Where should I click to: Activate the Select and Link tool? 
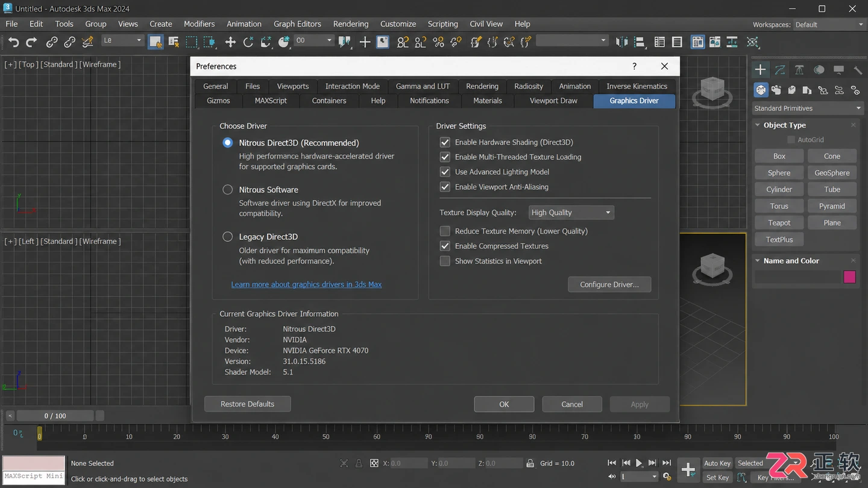coord(52,42)
